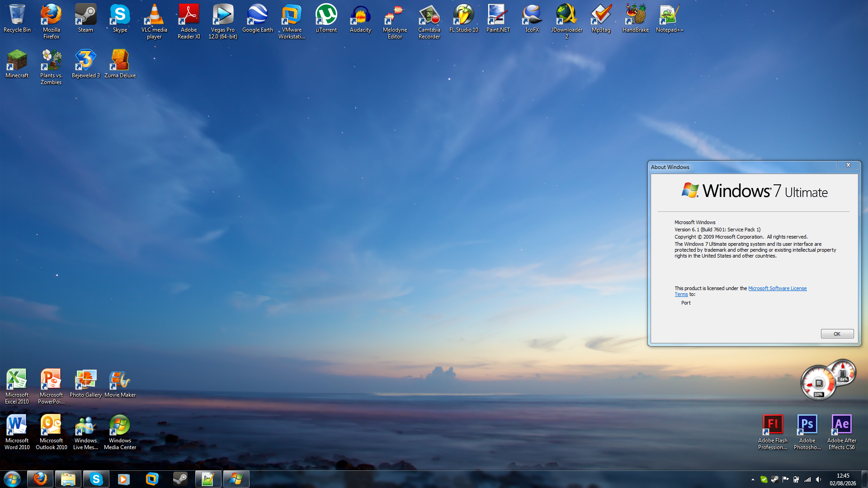Viewport: 868px width, 488px height.
Task: Select the Bejeweled 3 desktop shortcut
Action: 86,64
